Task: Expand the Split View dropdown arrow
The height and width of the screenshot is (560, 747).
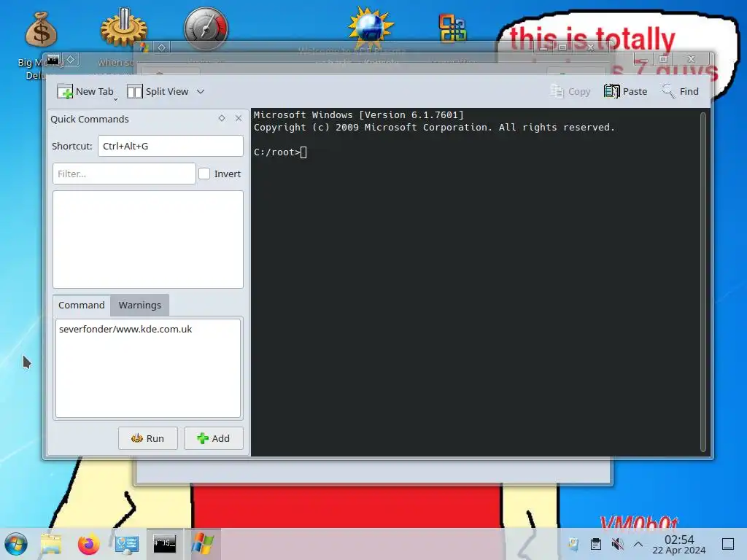Action: coord(201,91)
